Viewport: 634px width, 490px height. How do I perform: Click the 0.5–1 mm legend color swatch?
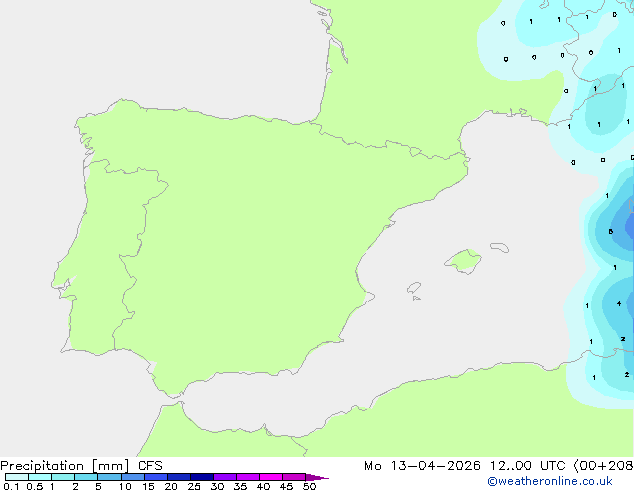pyautogui.click(x=40, y=477)
